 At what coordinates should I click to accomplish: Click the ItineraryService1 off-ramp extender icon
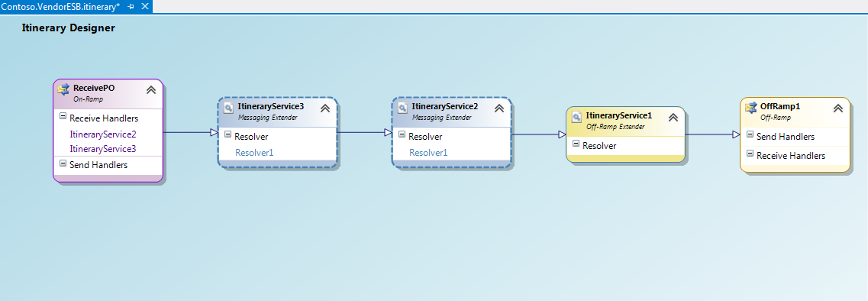(x=577, y=117)
